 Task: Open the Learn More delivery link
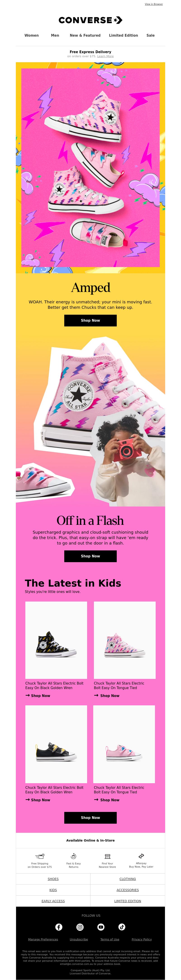pyautogui.click(x=105, y=56)
